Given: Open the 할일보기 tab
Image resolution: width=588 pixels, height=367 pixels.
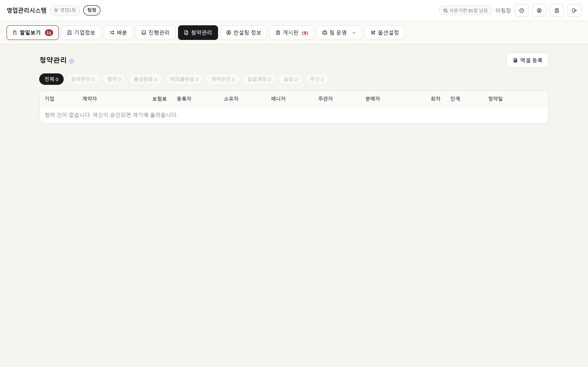Looking at the screenshot, I should coord(32,33).
